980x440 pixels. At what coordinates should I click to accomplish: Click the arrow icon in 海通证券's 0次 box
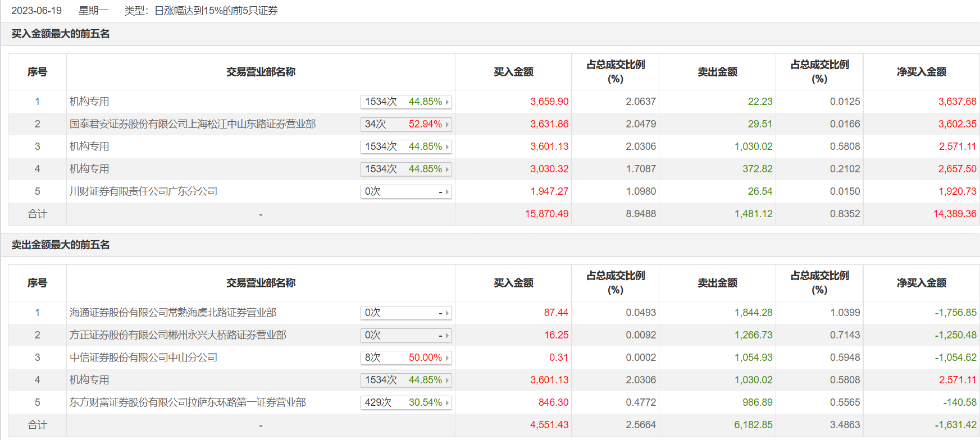[447, 313]
